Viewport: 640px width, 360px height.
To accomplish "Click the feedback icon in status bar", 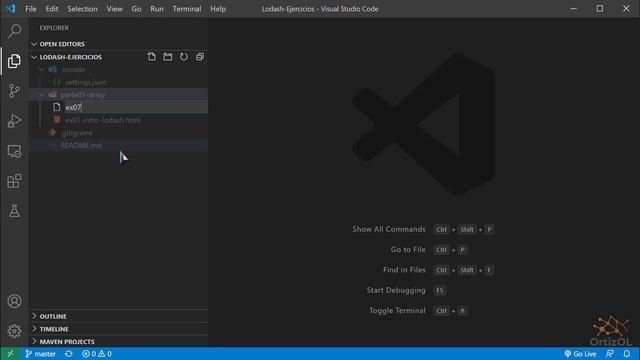I will (610, 354).
